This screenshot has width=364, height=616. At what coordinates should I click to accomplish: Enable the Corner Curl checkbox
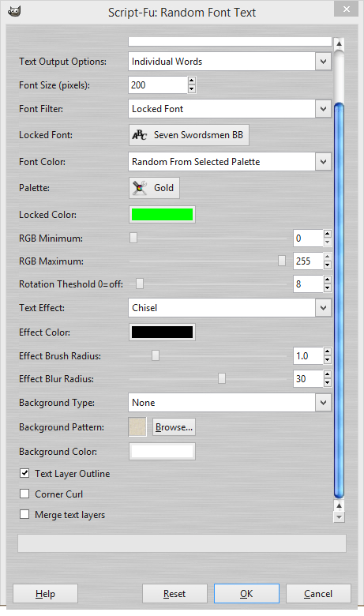pyautogui.click(x=24, y=494)
